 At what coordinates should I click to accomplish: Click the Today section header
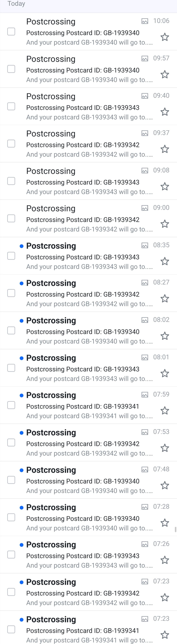pos(16,4)
